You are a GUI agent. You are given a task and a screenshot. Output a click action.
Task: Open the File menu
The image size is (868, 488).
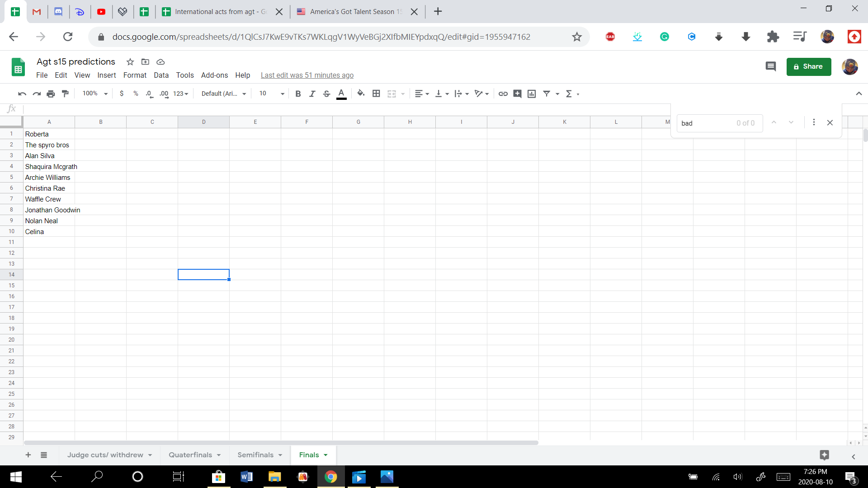tap(42, 75)
